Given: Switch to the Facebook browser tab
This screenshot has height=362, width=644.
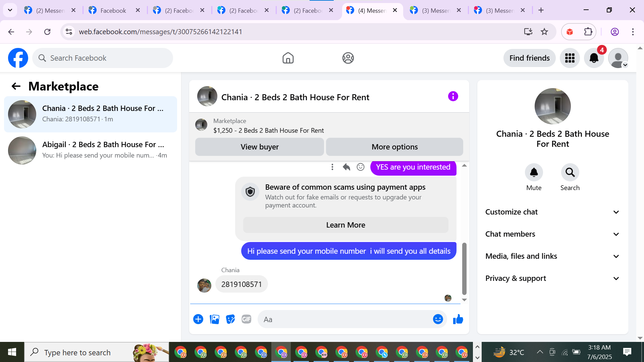Looking at the screenshot, I should pyautogui.click(x=113, y=10).
